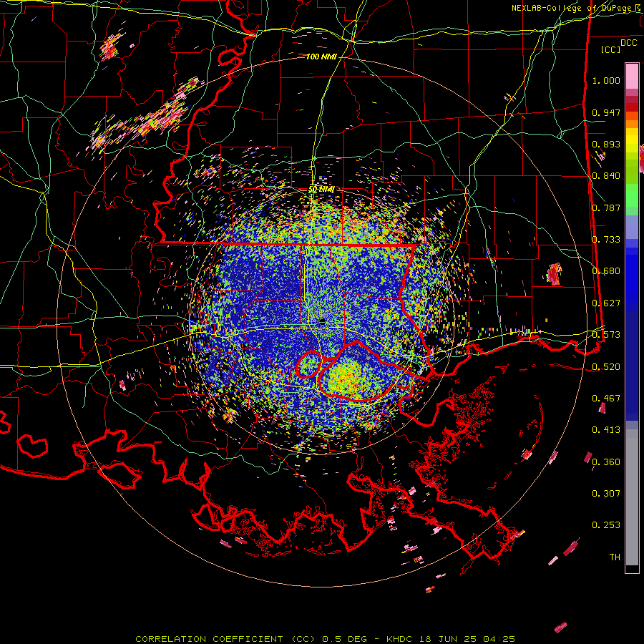644x644 pixels.
Task: Click the 04:25 timestamp
Action: 498,639
